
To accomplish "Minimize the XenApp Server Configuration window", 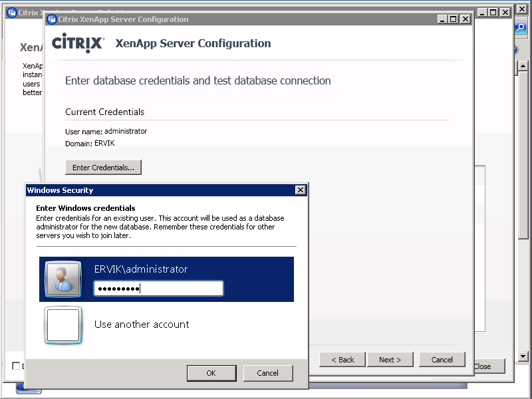I will [x=442, y=19].
